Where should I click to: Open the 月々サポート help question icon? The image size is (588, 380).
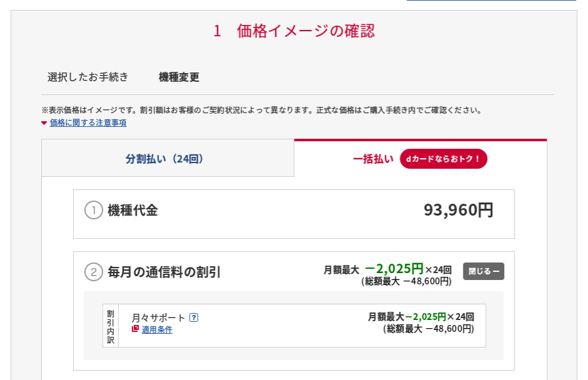193,317
